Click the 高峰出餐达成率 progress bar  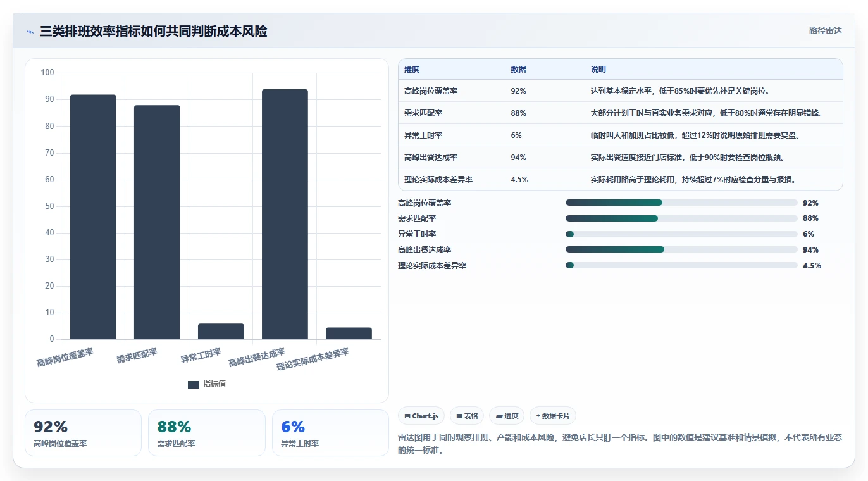(681, 249)
